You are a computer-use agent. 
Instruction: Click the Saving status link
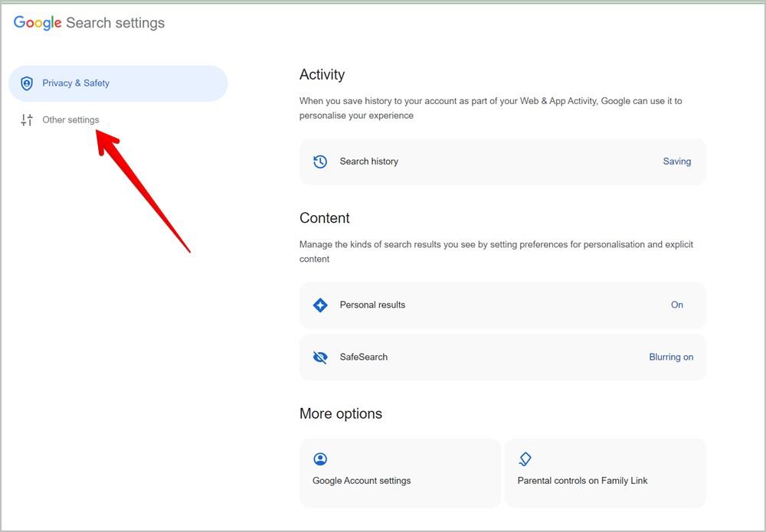click(676, 162)
